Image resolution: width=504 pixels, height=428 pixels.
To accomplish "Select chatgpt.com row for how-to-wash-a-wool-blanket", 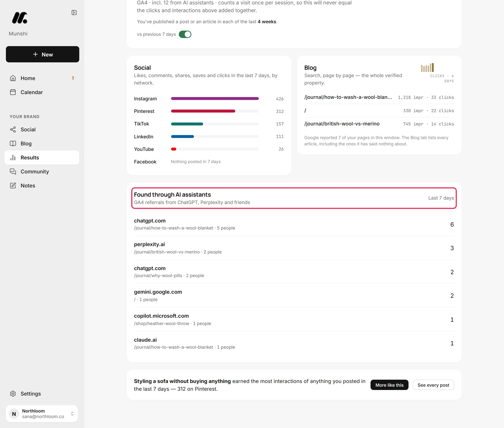I will click(x=294, y=224).
